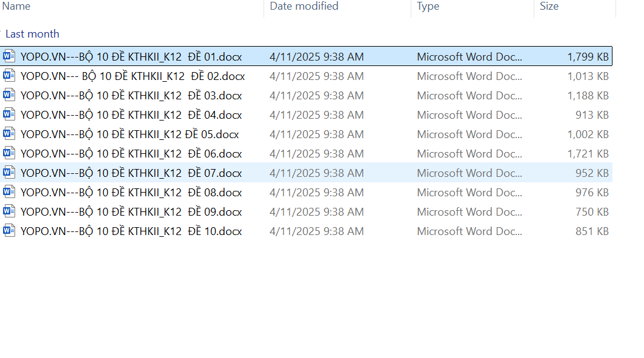This screenshot has width=644, height=358.
Task: Click the 1,721 KB size cell
Action: click(x=588, y=154)
